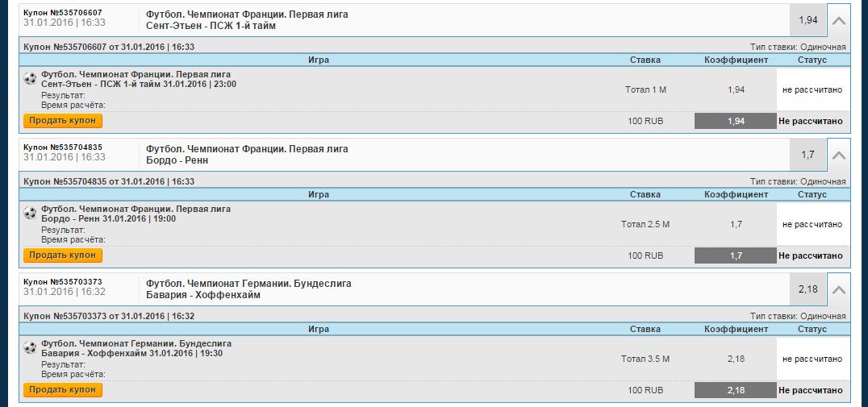Open Сент-Этьен - ПСЖ 1-й тайм header title
Viewport: 868px width, 407px height.
[x=211, y=26]
